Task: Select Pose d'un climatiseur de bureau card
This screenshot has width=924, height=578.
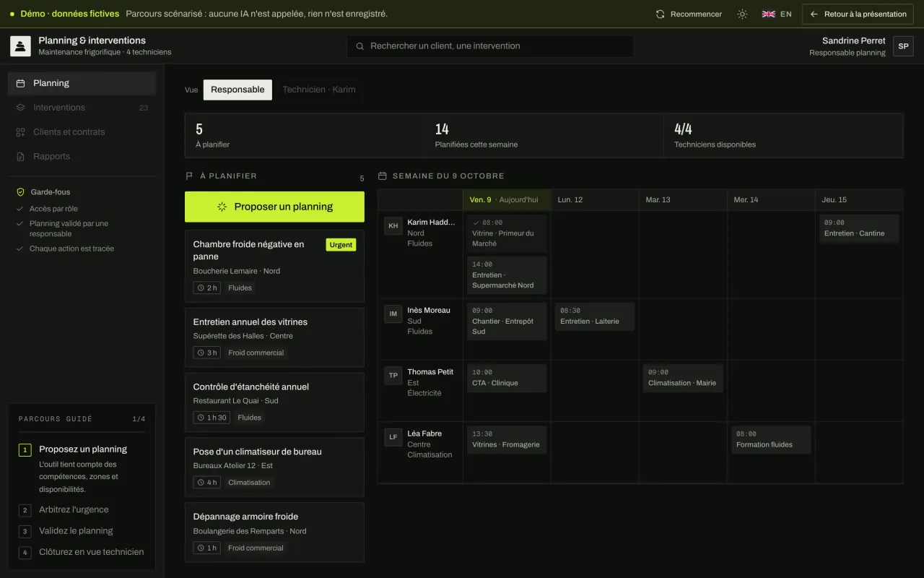Action: 274,467
